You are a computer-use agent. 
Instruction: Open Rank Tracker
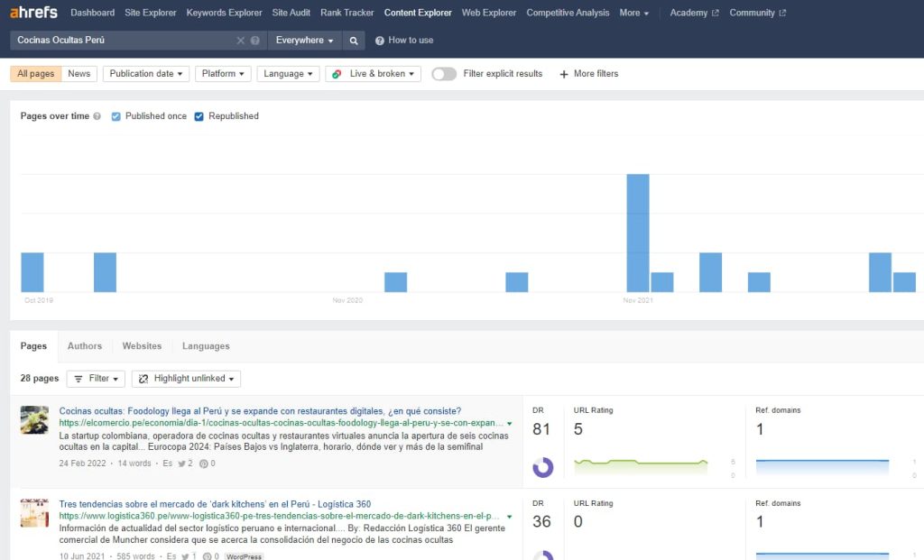coord(347,13)
